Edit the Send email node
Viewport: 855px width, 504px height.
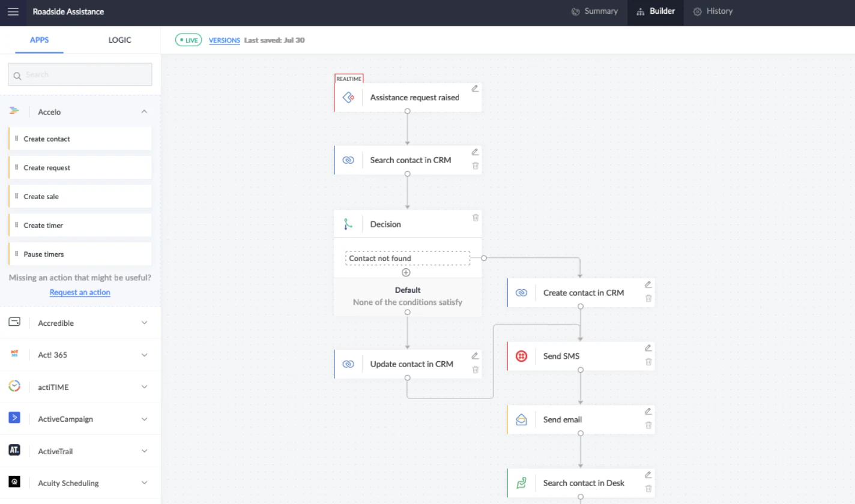click(648, 412)
